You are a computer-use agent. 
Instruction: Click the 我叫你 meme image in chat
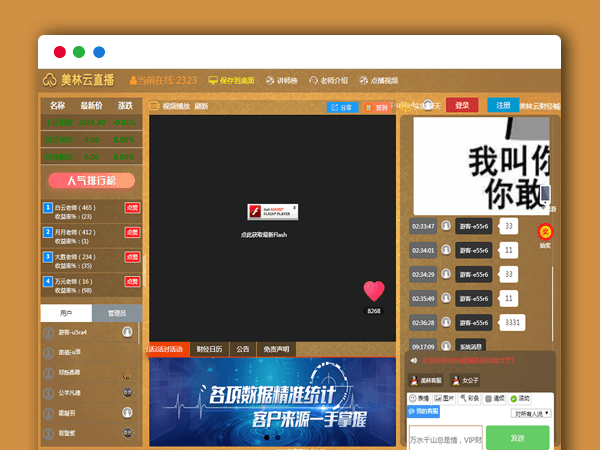(x=481, y=166)
